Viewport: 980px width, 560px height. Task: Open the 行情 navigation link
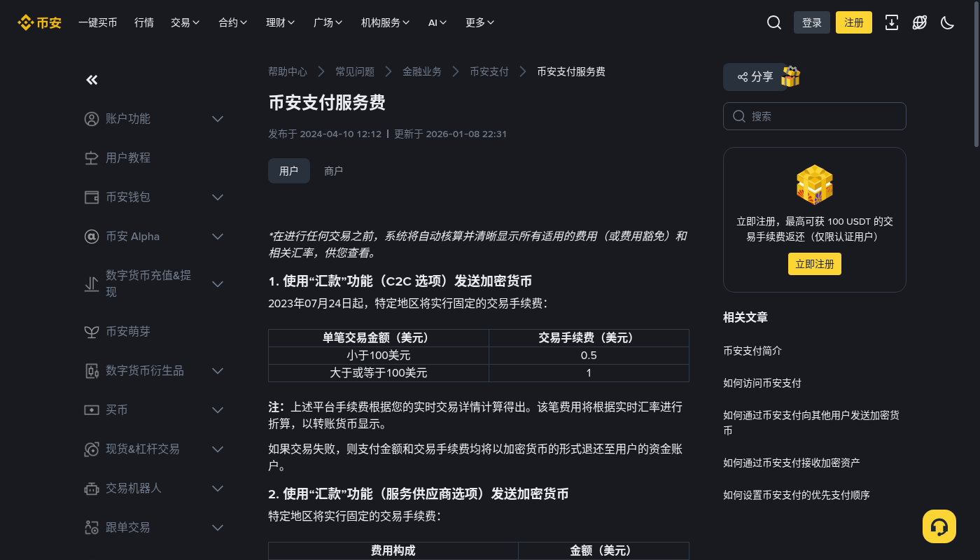click(144, 22)
